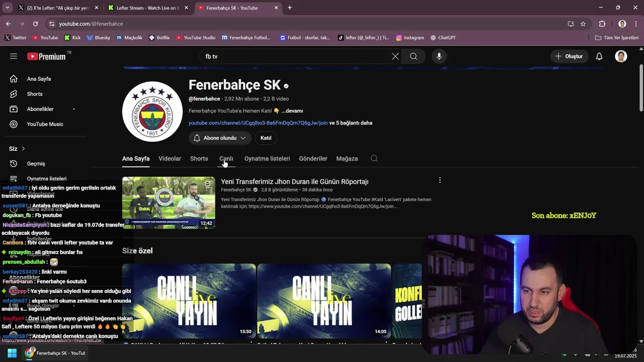Expand the Siz section chevron
This screenshot has height=362, width=644.
coord(23,149)
